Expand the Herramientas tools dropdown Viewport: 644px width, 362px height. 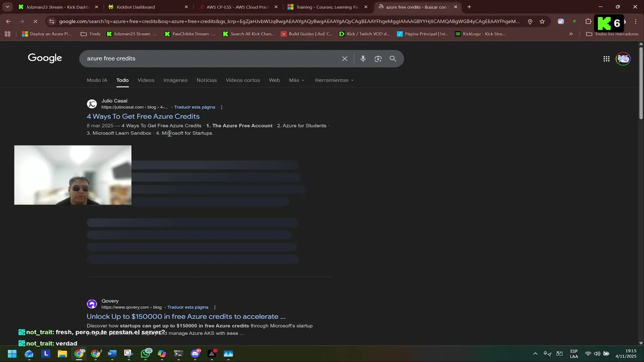tap(334, 80)
